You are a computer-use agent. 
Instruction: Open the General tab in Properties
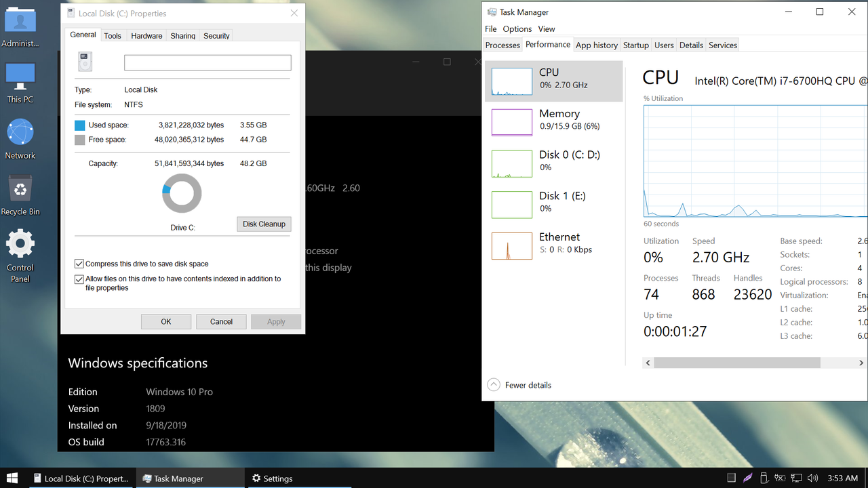(83, 35)
